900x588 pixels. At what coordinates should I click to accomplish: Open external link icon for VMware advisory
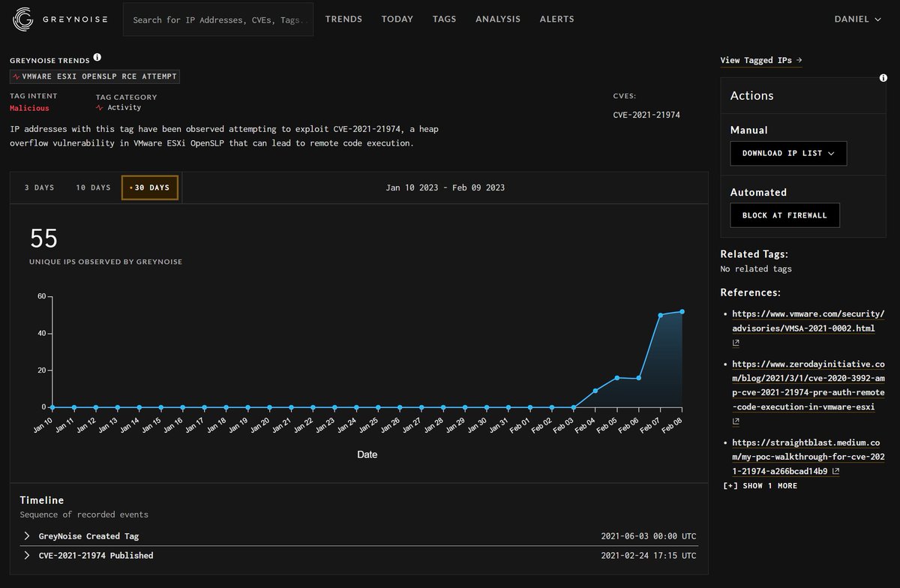736,343
